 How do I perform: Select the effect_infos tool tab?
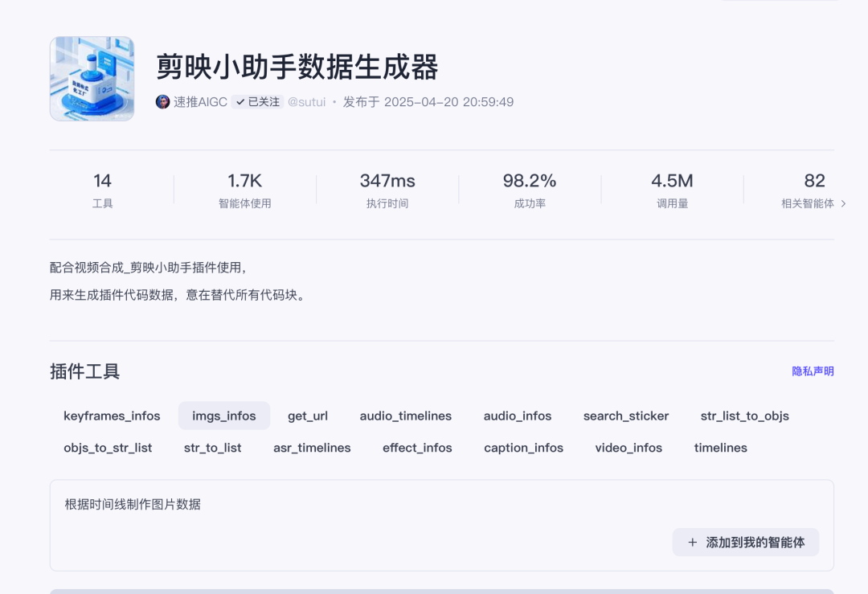(417, 448)
